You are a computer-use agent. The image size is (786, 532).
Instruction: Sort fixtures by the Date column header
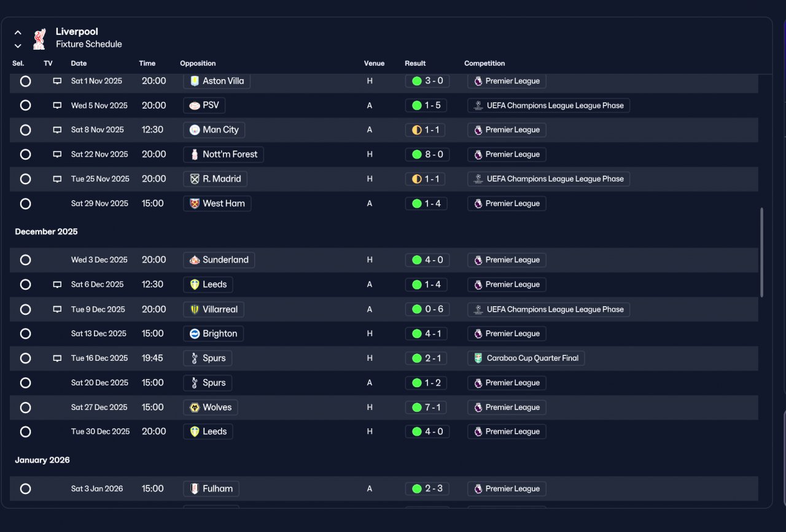pos(79,63)
